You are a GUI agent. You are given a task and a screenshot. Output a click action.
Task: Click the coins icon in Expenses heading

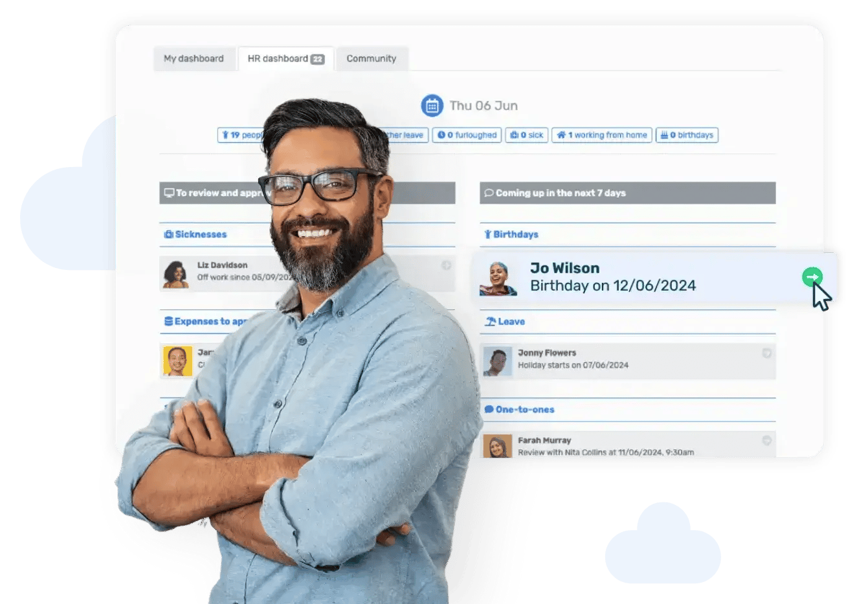(168, 321)
